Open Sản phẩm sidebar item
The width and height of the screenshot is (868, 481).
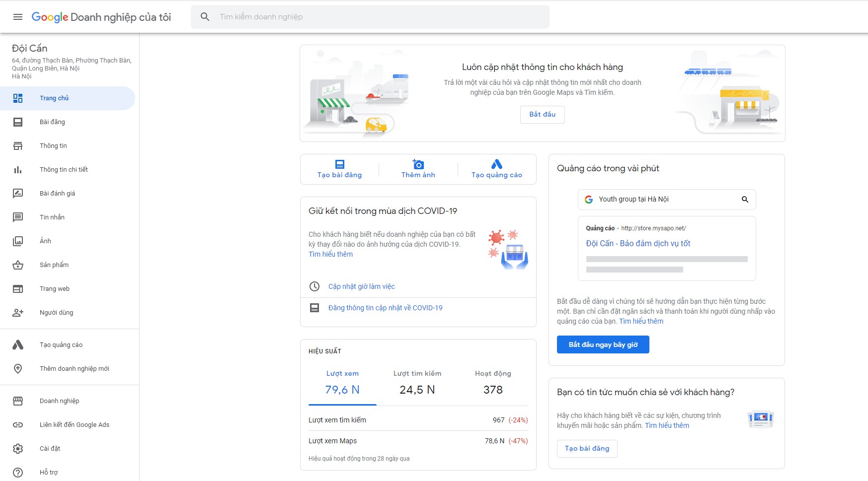[68, 265]
